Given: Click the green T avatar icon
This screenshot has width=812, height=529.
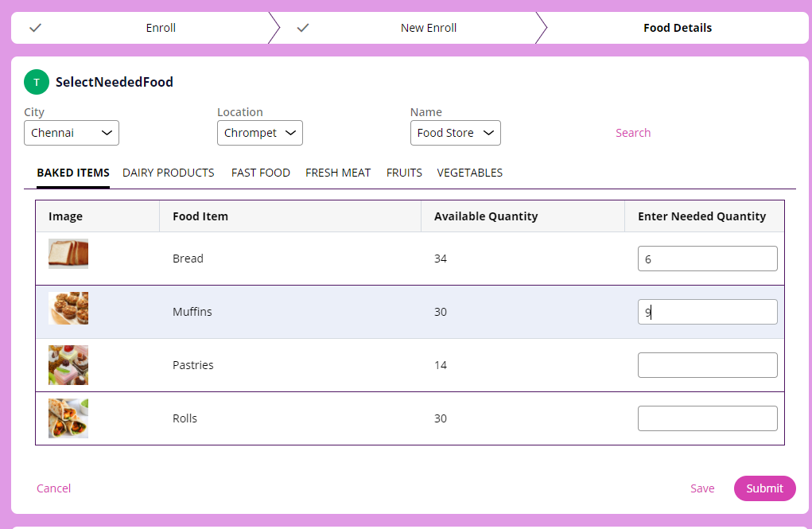Looking at the screenshot, I should point(37,82).
